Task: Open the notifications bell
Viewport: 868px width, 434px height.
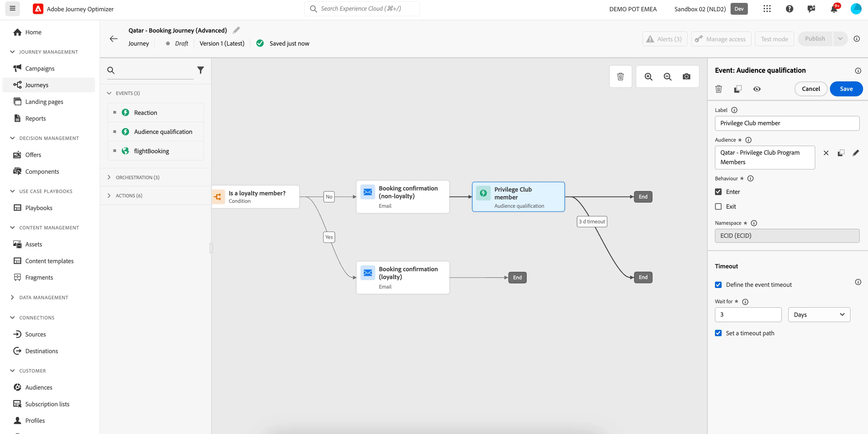Action: [834, 9]
